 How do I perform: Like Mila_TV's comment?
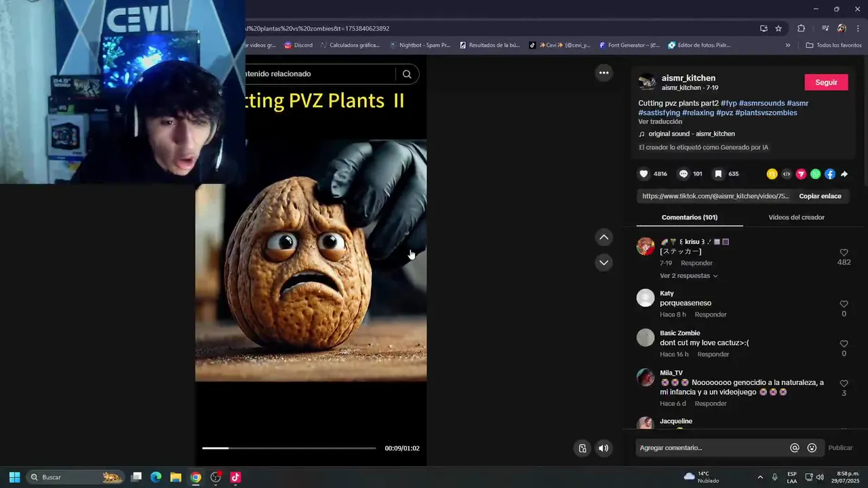click(844, 384)
